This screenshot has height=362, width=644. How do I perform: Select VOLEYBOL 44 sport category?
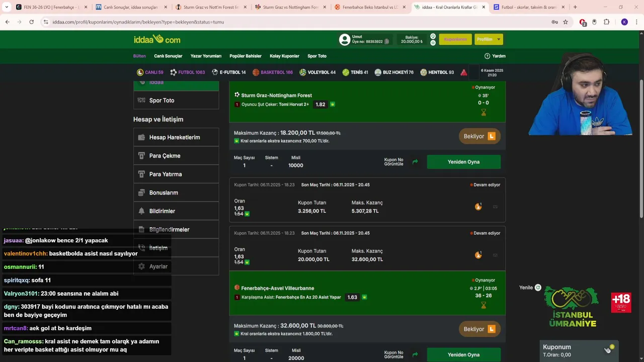(x=317, y=72)
